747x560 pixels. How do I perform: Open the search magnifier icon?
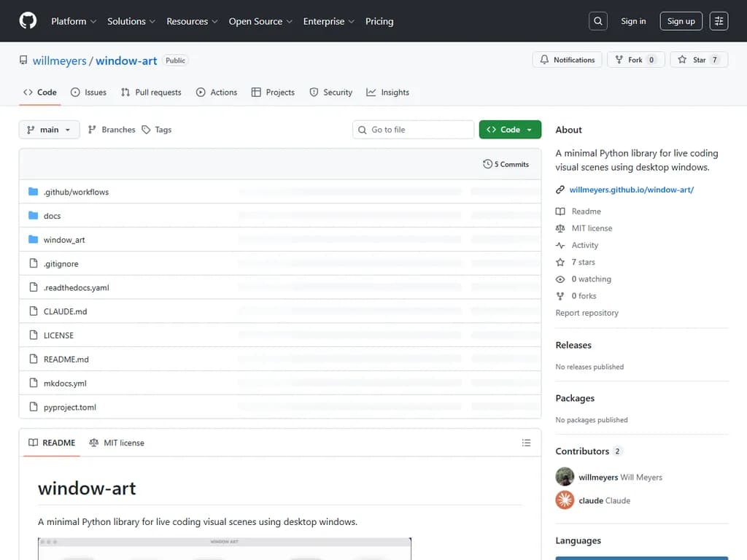(598, 21)
